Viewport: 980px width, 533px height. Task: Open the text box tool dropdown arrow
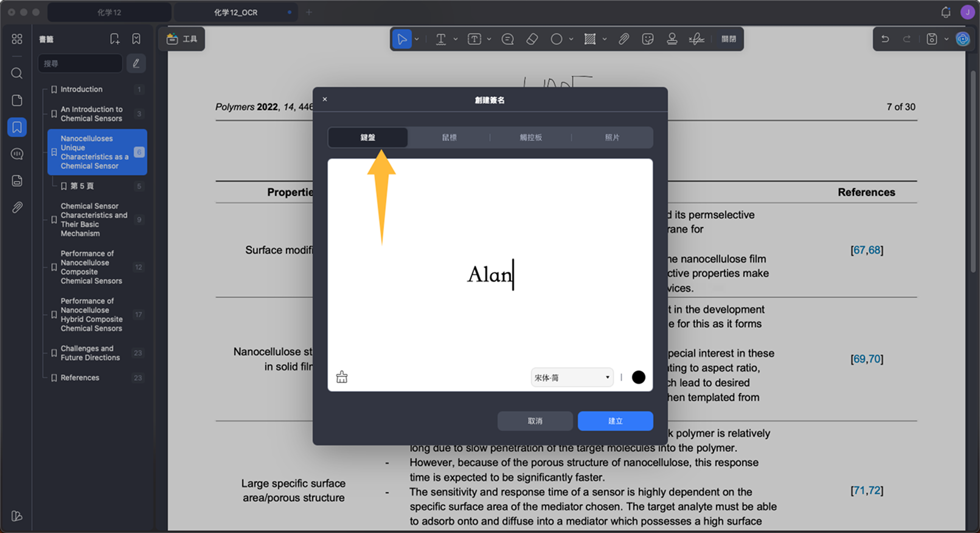(x=488, y=39)
